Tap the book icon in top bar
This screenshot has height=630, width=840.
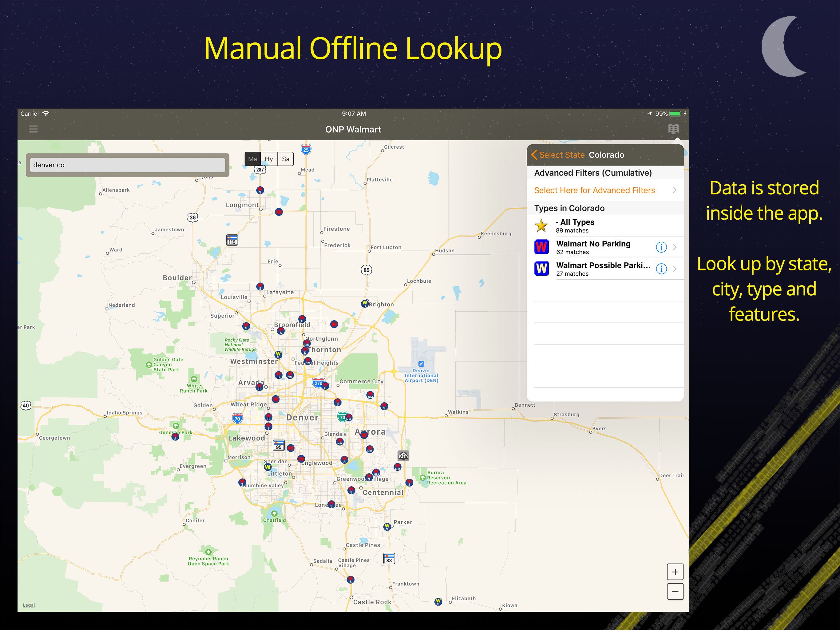point(673,129)
